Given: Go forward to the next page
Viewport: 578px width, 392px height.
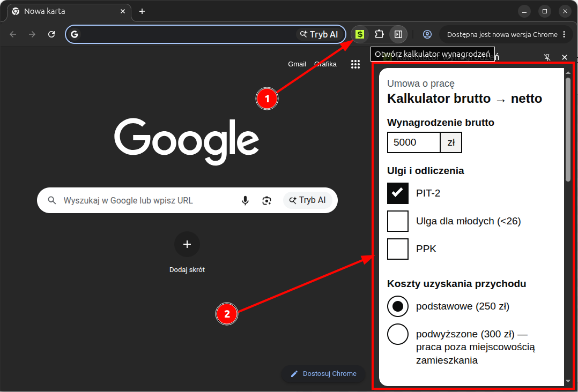Looking at the screenshot, I should (x=32, y=34).
